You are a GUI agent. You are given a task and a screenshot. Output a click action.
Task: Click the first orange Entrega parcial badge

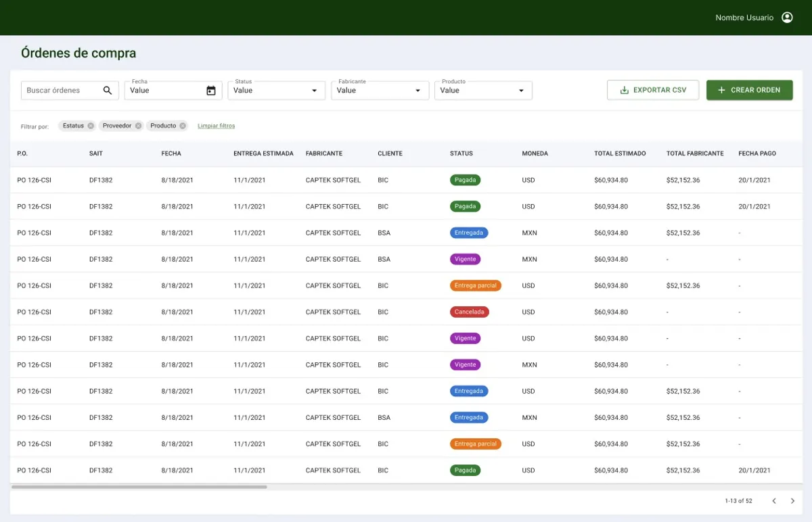coord(475,285)
